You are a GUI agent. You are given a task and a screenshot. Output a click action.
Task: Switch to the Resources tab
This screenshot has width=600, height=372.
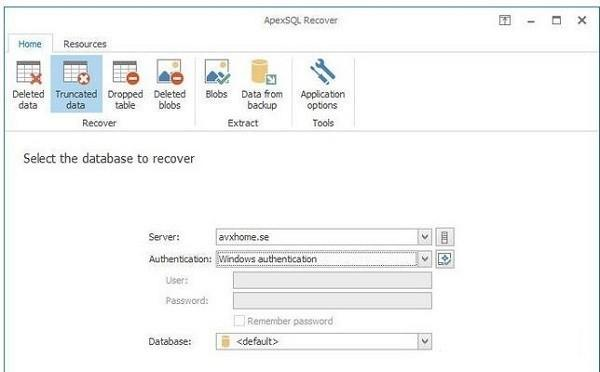[x=85, y=44]
